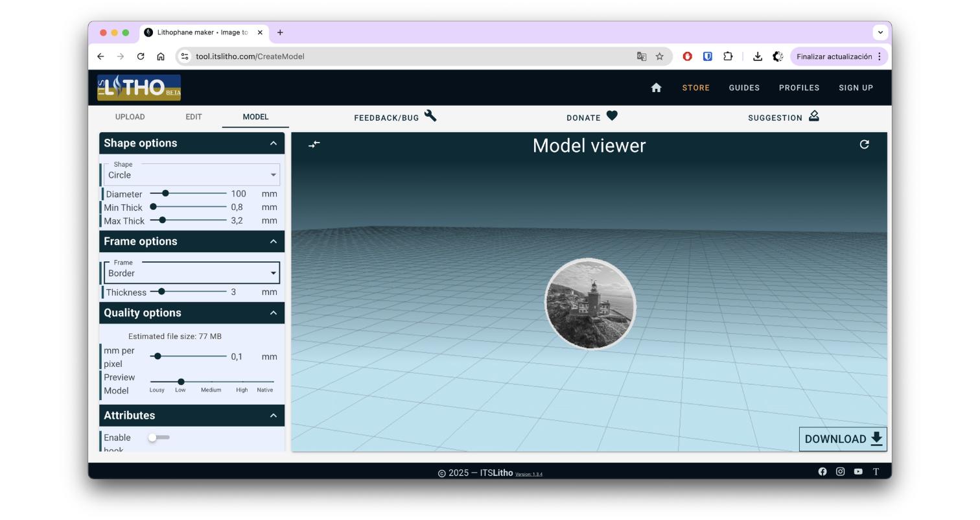Click the Bitwarden extension icon
The width and height of the screenshot is (980, 520).
[708, 56]
